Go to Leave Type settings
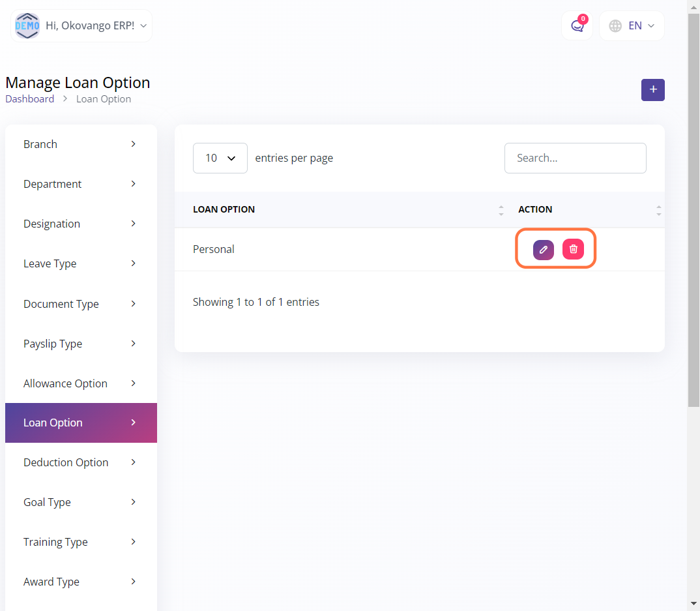The height and width of the screenshot is (611, 700). (x=81, y=263)
